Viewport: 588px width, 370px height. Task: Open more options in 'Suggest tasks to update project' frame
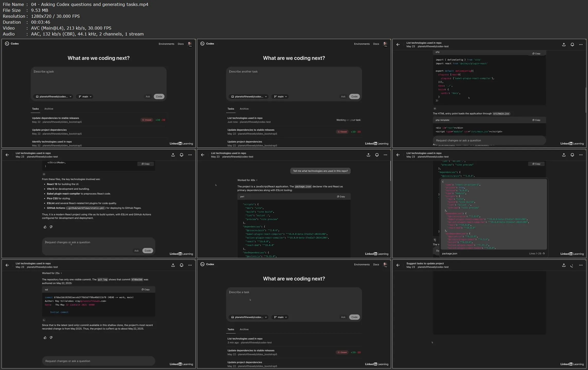coord(581,265)
